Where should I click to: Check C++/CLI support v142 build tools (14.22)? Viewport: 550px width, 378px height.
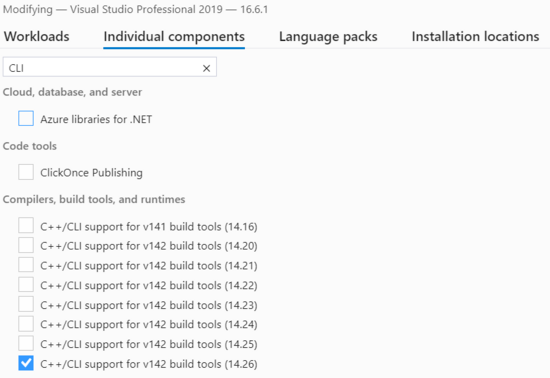pyautogui.click(x=26, y=284)
